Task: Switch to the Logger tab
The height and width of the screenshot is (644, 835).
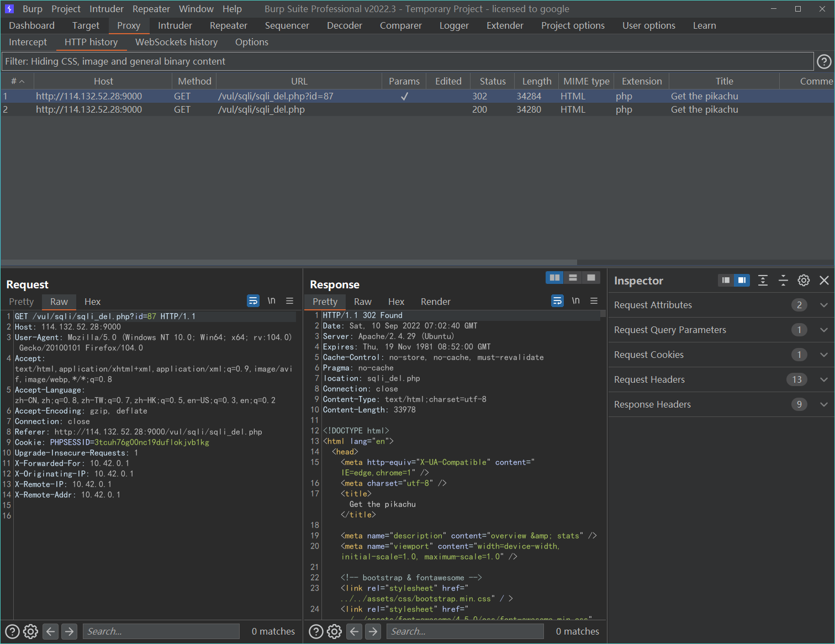Action: (454, 25)
